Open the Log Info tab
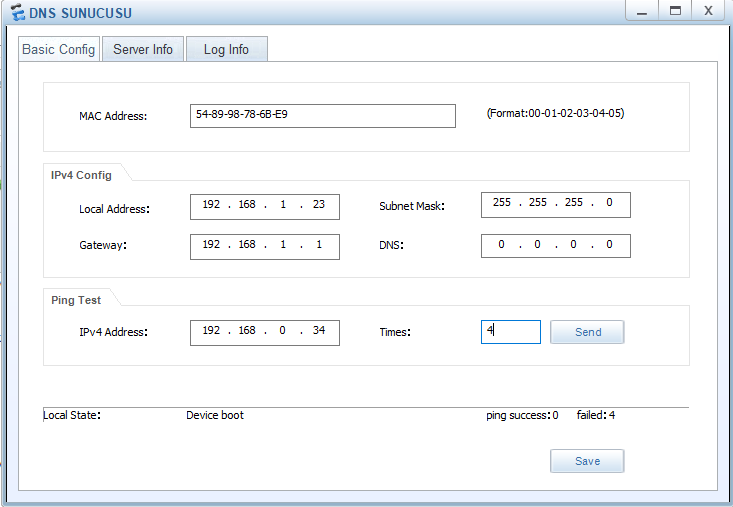The height and width of the screenshot is (507, 733). point(226,49)
